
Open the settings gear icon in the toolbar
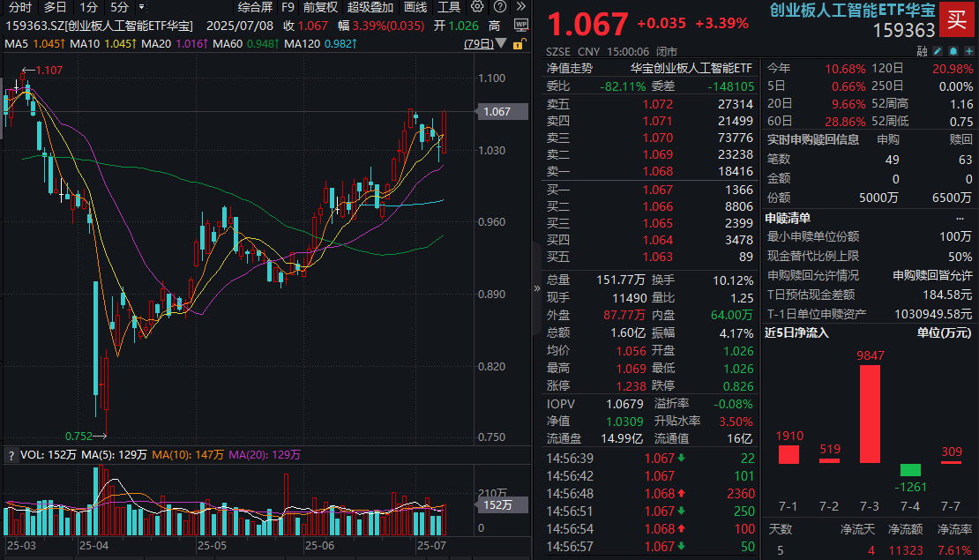point(477,8)
